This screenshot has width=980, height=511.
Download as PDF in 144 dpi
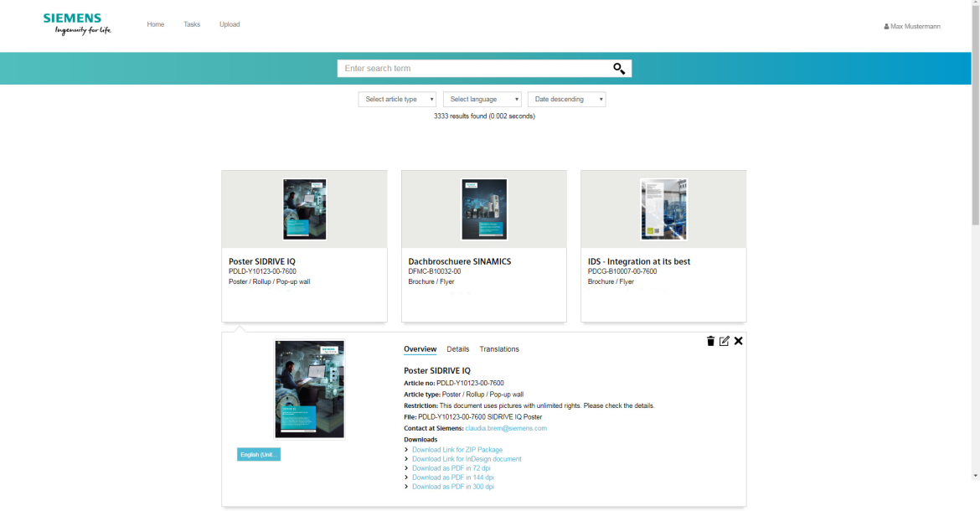point(453,477)
